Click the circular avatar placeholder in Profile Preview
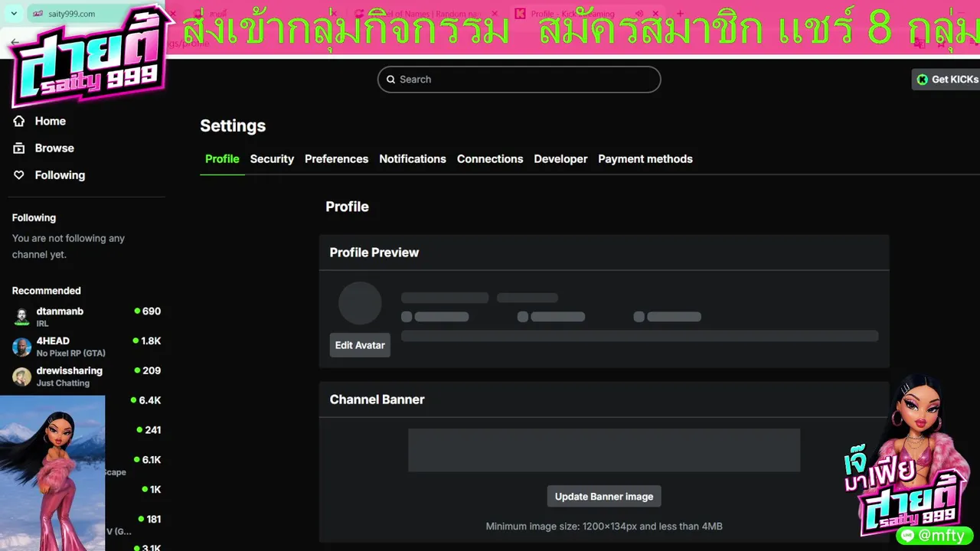The width and height of the screenshot is (980, 551). coord(360,304)
